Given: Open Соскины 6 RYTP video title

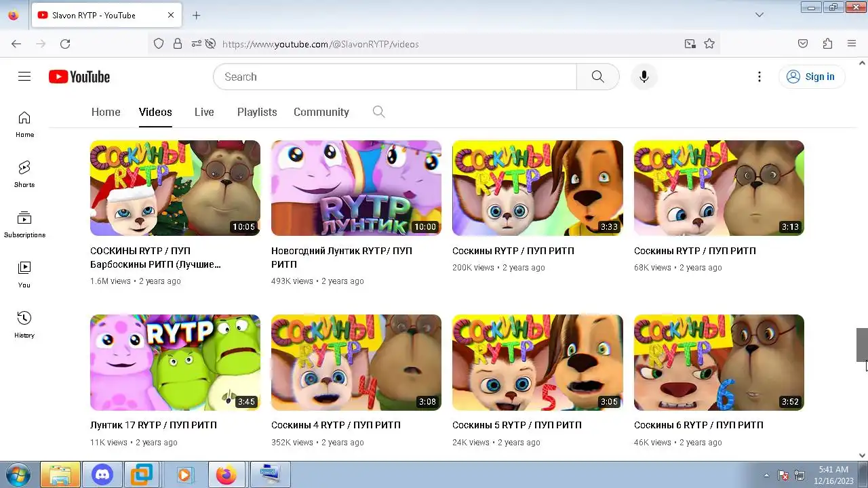Looking at the screenshot, I should (x=698, y=425).
